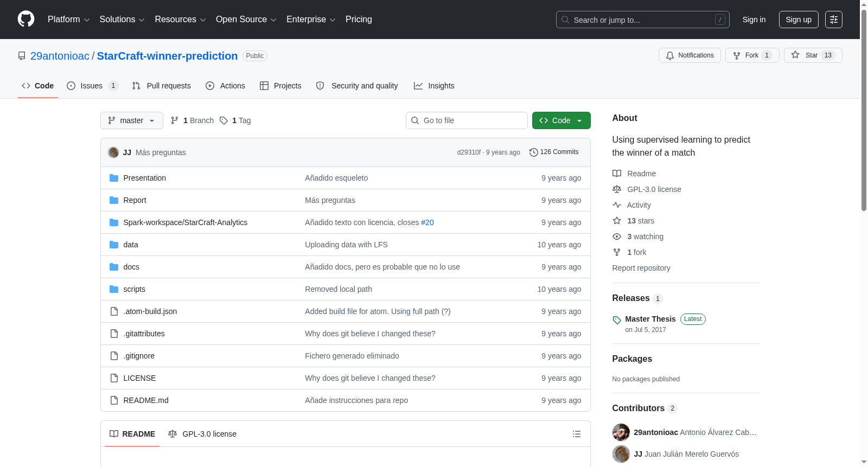The width and height of the screenshot is (868, 467).
Task: Click the Go to file search field
Action: [467, 120]
